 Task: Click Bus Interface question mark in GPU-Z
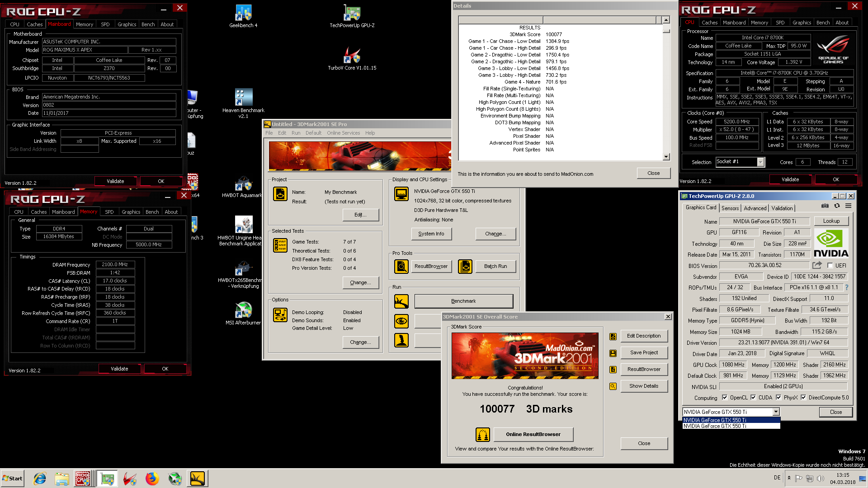pos(847,287)
